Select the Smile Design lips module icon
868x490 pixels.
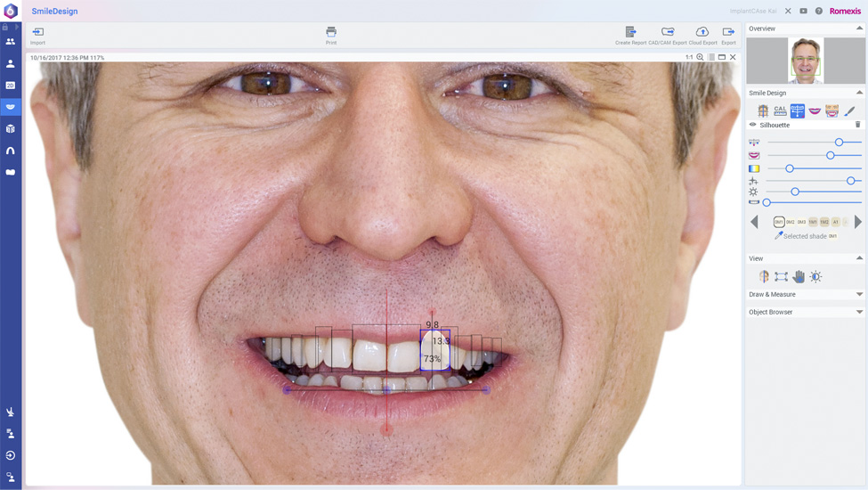point(11,107)
